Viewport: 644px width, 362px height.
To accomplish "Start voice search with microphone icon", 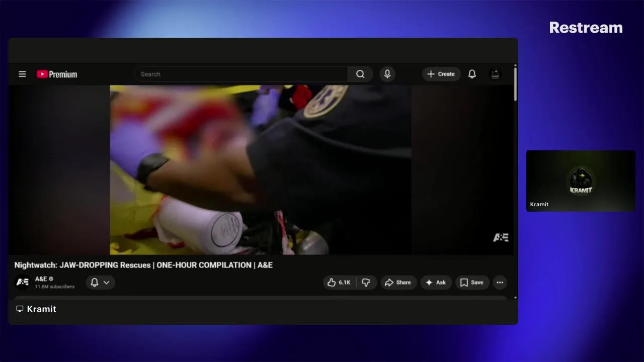I will coord(387,74).
